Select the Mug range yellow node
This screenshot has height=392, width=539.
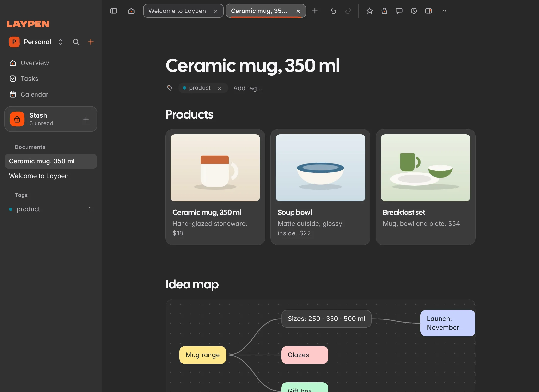(203, 355)
